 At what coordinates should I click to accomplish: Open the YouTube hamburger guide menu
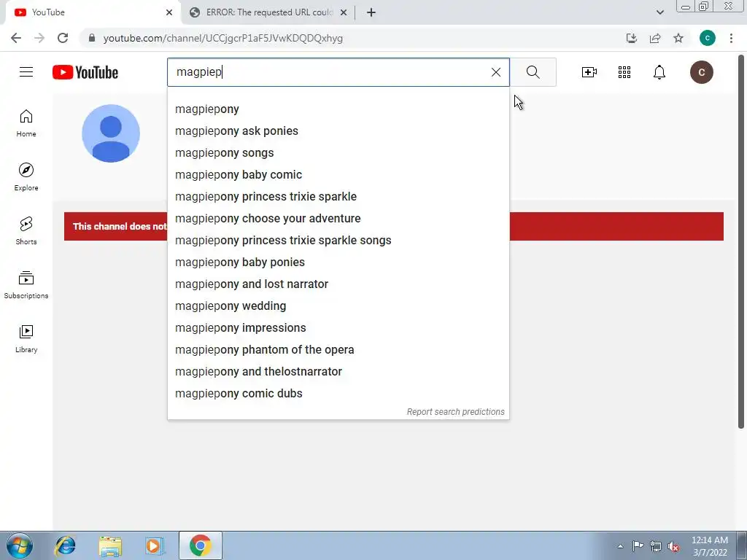pos(26,72)
